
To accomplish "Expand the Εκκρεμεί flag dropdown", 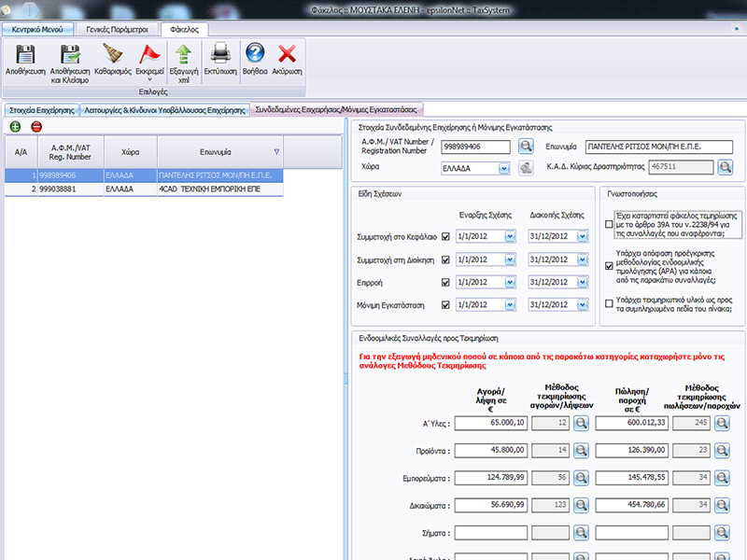I will [x=149, y=79].
